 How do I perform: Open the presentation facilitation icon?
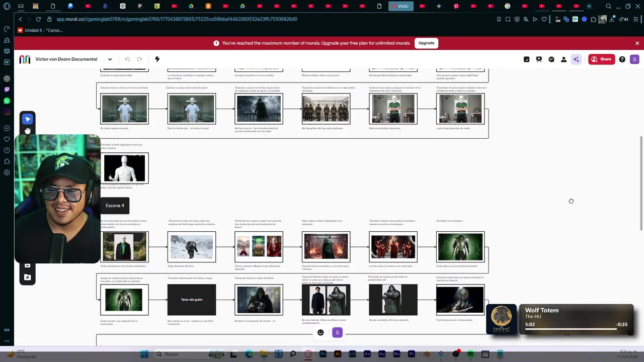click(x=539, y=59)
